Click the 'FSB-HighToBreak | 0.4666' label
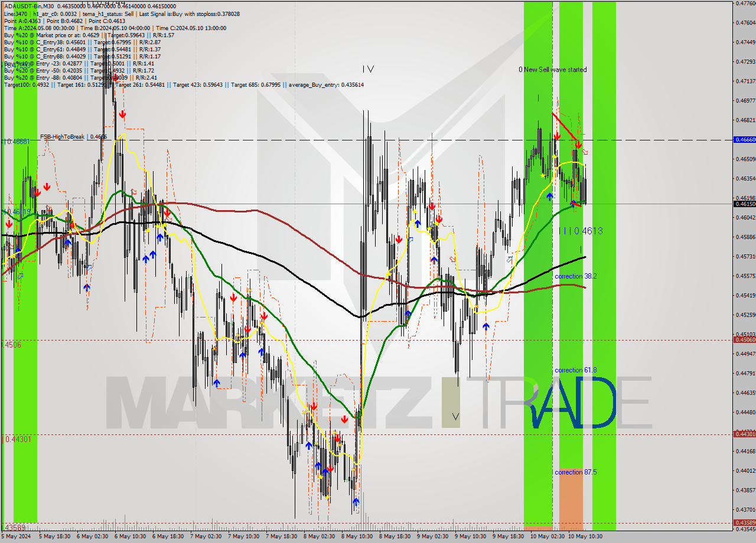The width and height of the screenshot is (756, 543). pos(74,137)
